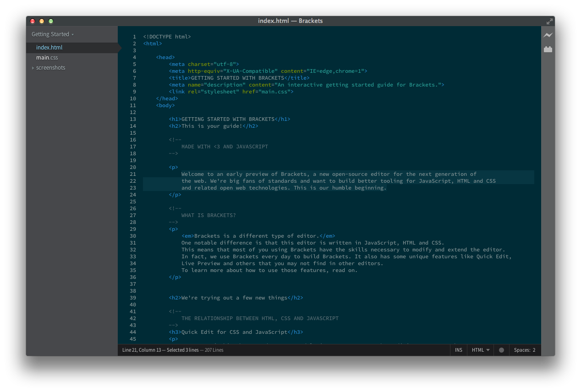
Task: Click line number 30 in the gutter
Action: click(x=133, y=236)
